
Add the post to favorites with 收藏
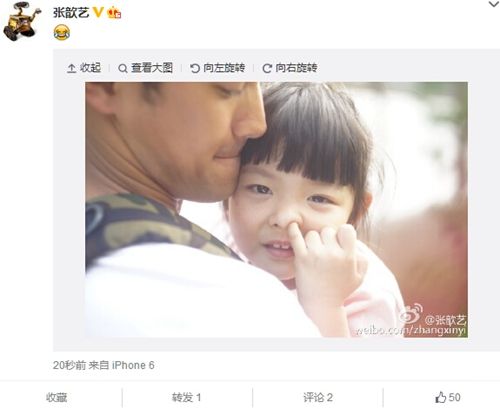coord(56,397)
